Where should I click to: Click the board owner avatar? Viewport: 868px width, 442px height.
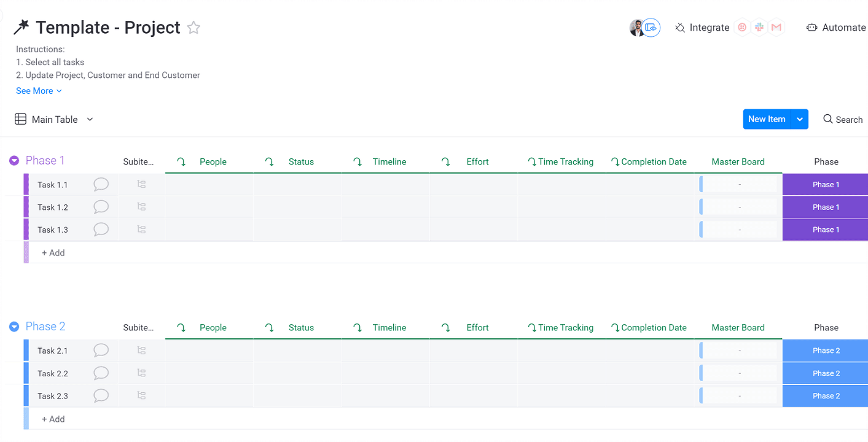point(636,27)
